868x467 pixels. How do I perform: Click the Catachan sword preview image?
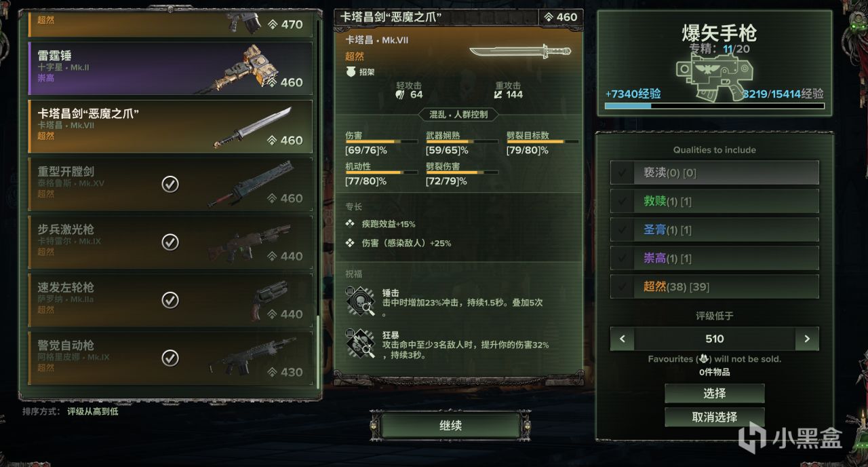coord(519,52)
